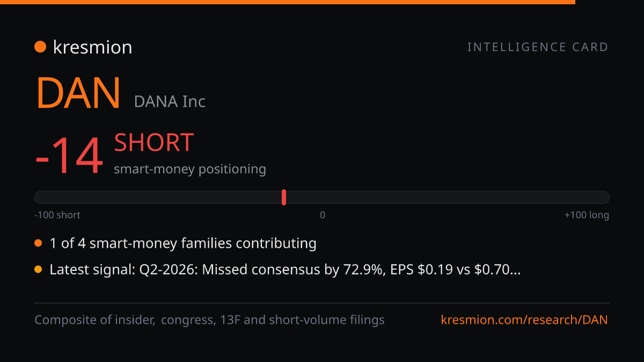This screenshot has height=362, width=644.
Task: Click the -100 short scale label
Action: 57,215
